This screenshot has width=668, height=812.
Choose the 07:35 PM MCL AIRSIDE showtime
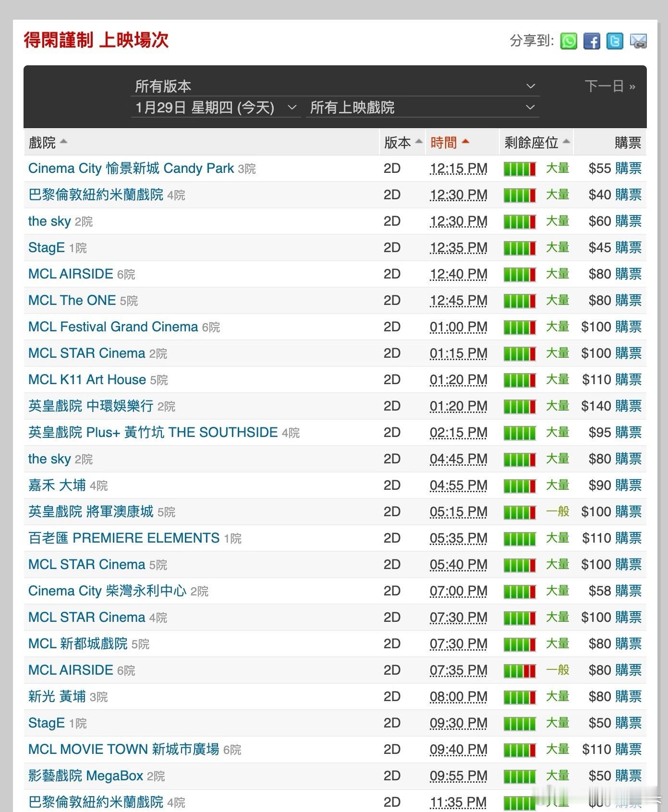click(459, 670)
